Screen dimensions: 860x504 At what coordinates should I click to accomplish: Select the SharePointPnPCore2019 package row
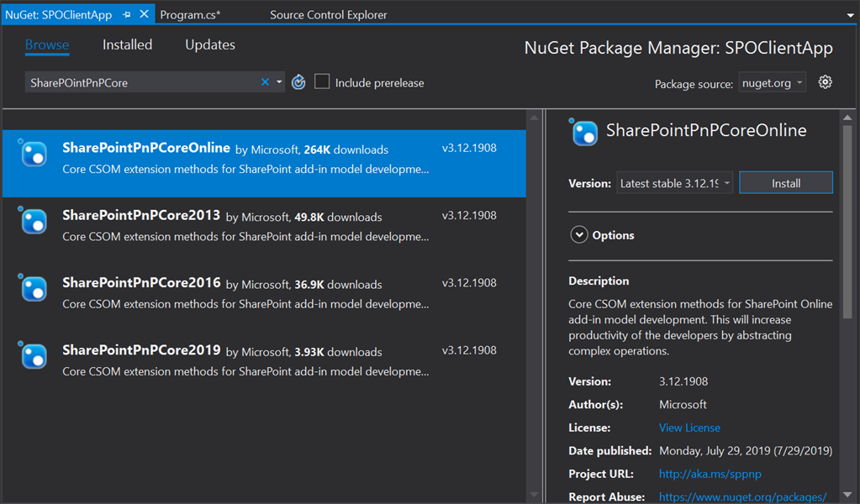click(x=264, y=365)
